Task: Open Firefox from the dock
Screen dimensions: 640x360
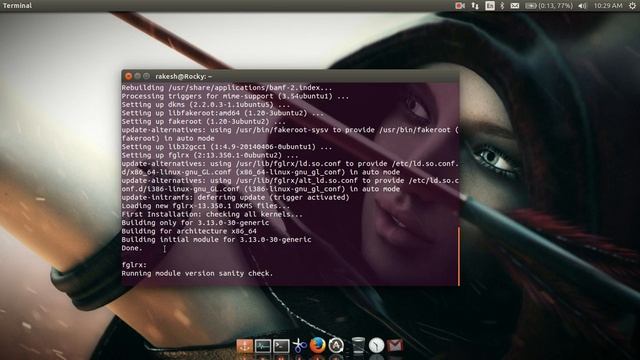Action: click(318, 345)
